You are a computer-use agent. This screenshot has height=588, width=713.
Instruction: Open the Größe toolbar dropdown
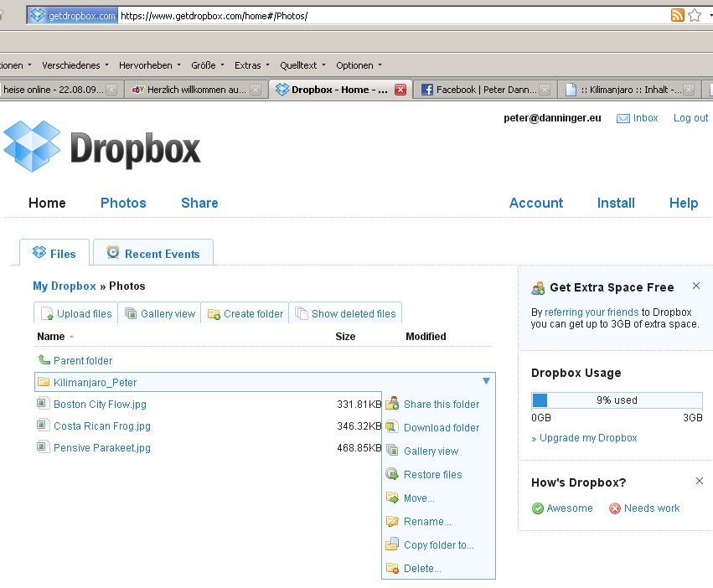[x=208, y=65]
